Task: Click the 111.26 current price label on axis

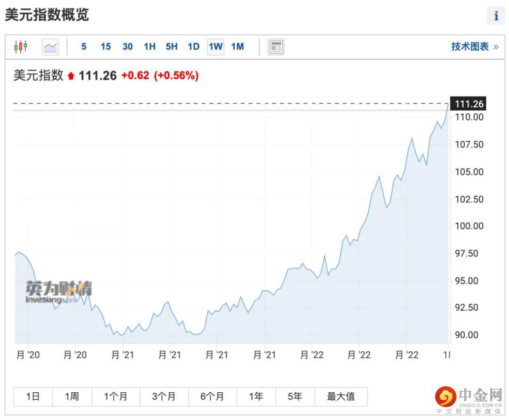Action: coord(468,104)
